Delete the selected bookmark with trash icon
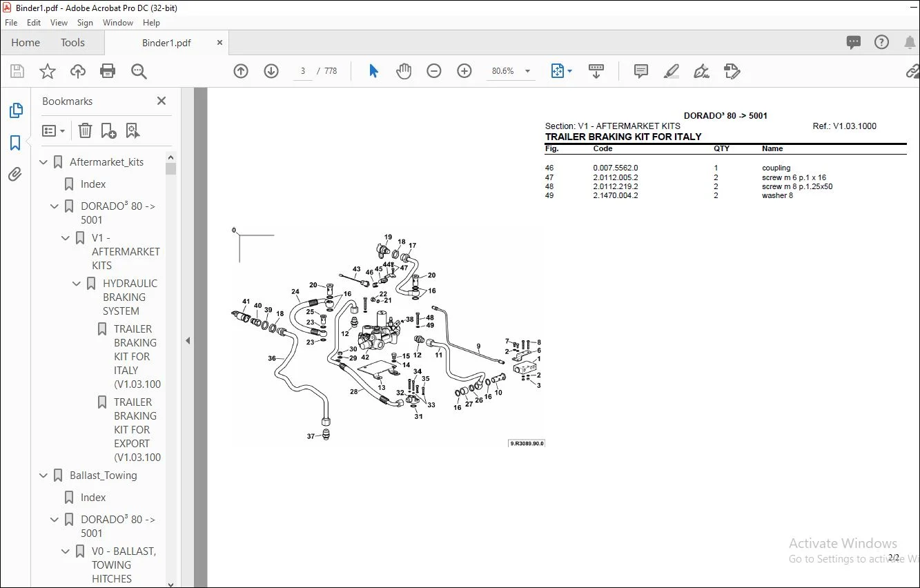The height and width of the screenshot is (588, 920). [85, 130]
